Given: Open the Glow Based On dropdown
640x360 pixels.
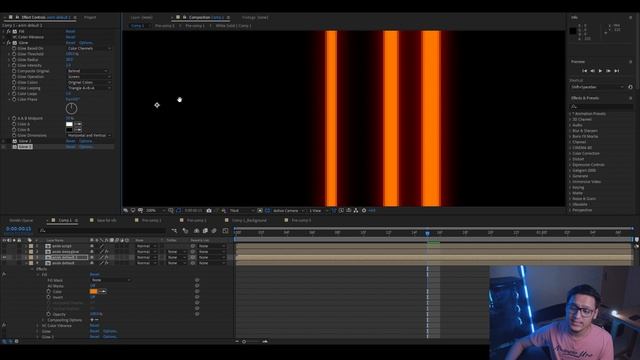Looking at the screenshot, I should [89, 48].
